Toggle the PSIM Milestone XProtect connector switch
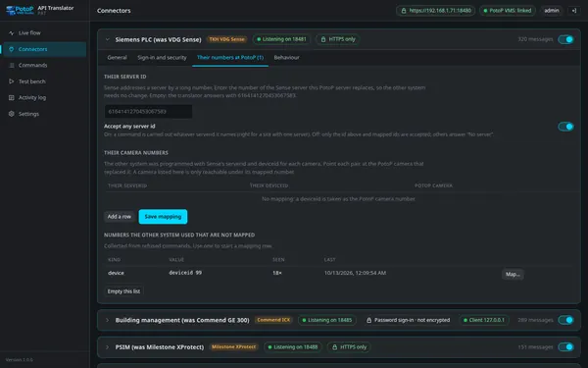 565,347
